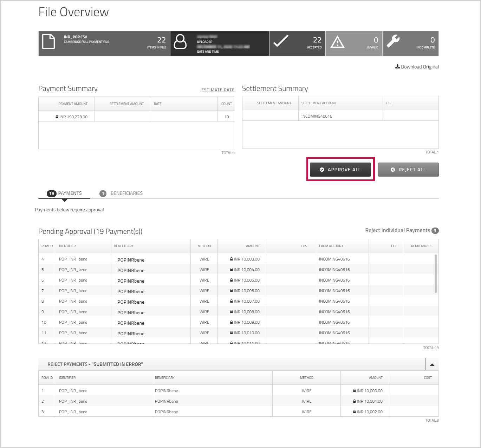Click INCOMING40616 in Settlement Summary table

click(317, 116)
